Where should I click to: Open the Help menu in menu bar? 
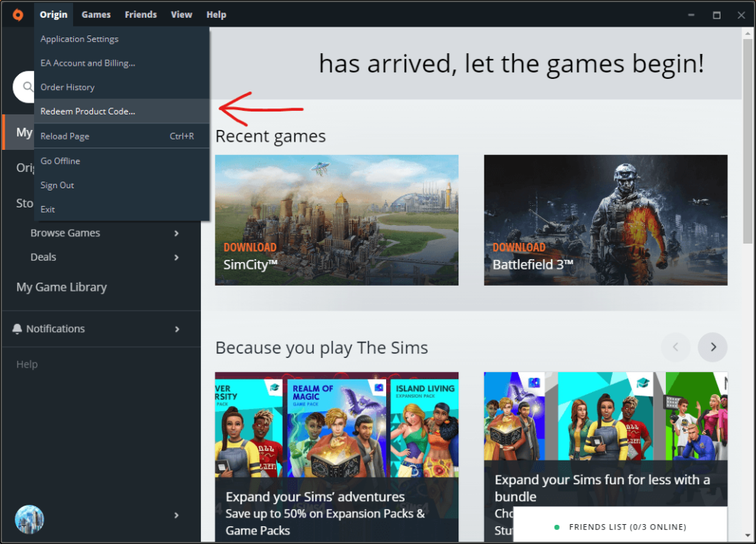[x=216, y=15]
